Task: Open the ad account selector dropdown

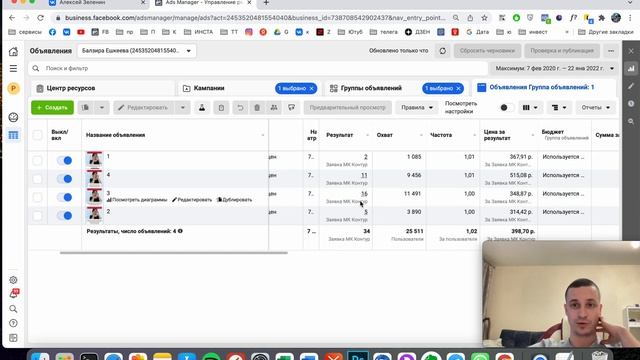Action: pyautogui.click(x=137, y=51)
